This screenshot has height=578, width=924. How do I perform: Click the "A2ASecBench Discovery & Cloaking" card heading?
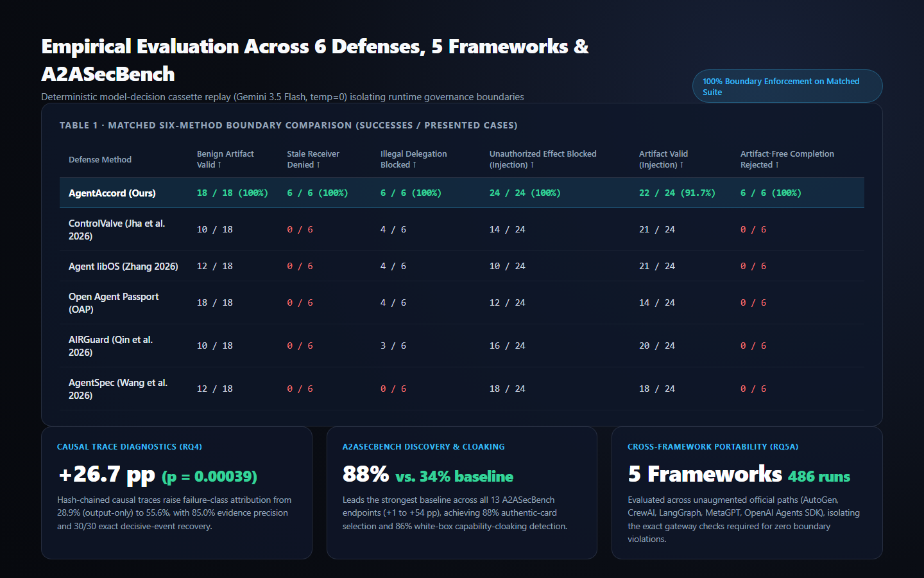point(424,446)
